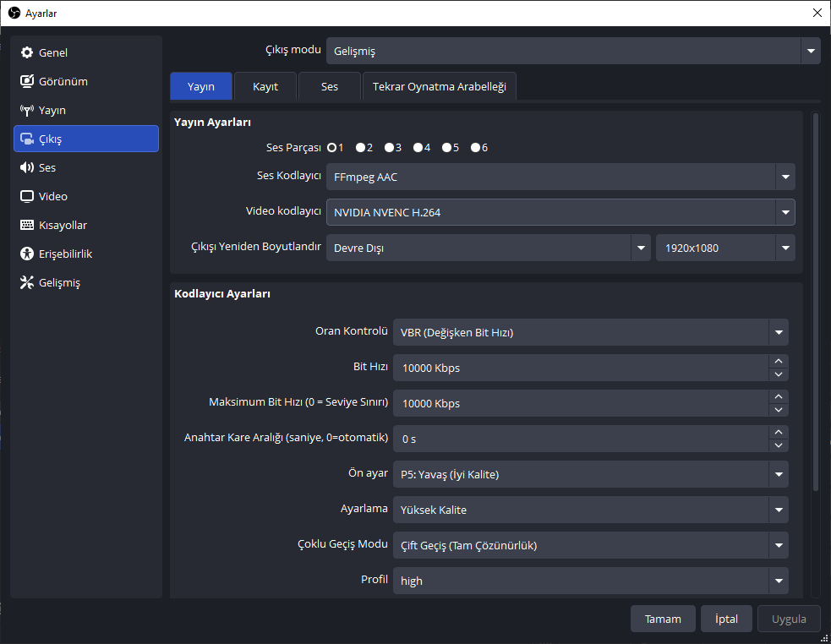This screenshot has height=644, width=831.
Task: Click the vertical scrollbar of output settings
Action: [x=816, y=302]
